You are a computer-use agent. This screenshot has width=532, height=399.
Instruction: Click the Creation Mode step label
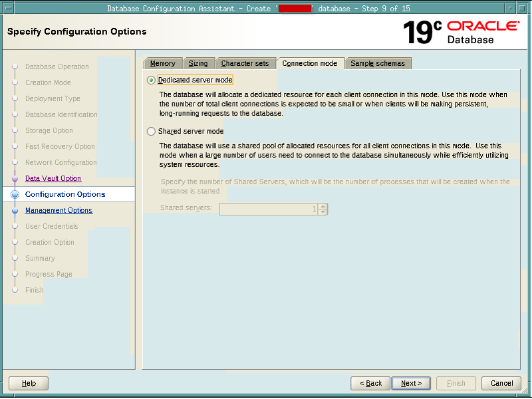tap(48, 82)
